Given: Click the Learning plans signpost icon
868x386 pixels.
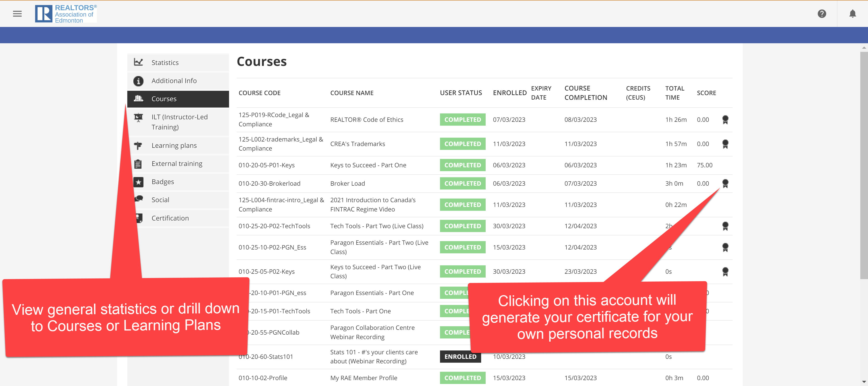Looking at the screenshot, I should [138, 145].
